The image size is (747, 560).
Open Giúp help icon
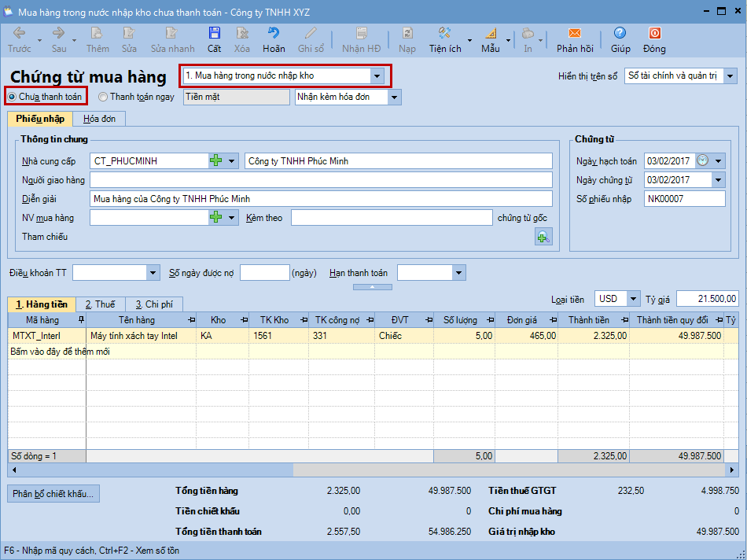click(x=620, y=33)
